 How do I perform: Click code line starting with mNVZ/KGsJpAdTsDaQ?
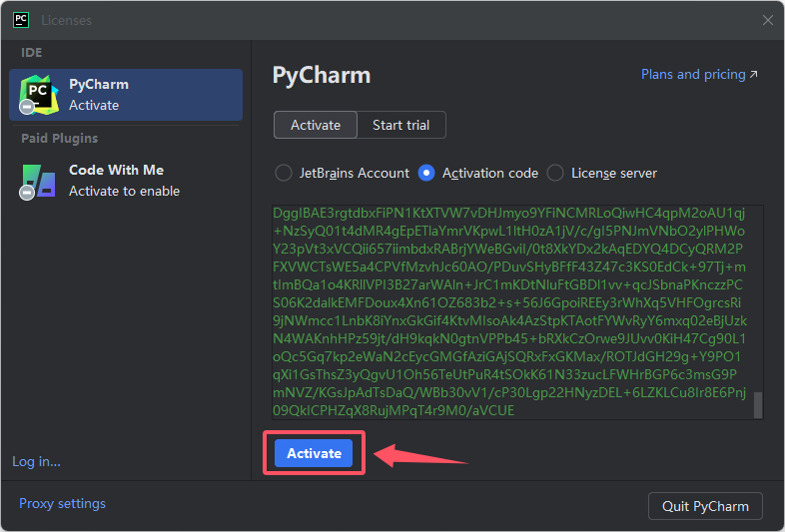coord(509,392)
